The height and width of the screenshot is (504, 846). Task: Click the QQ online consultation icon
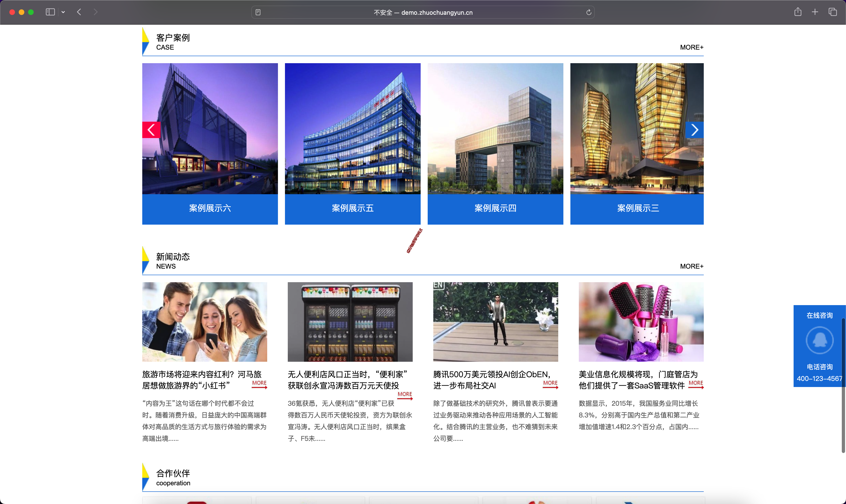point(820,340)
